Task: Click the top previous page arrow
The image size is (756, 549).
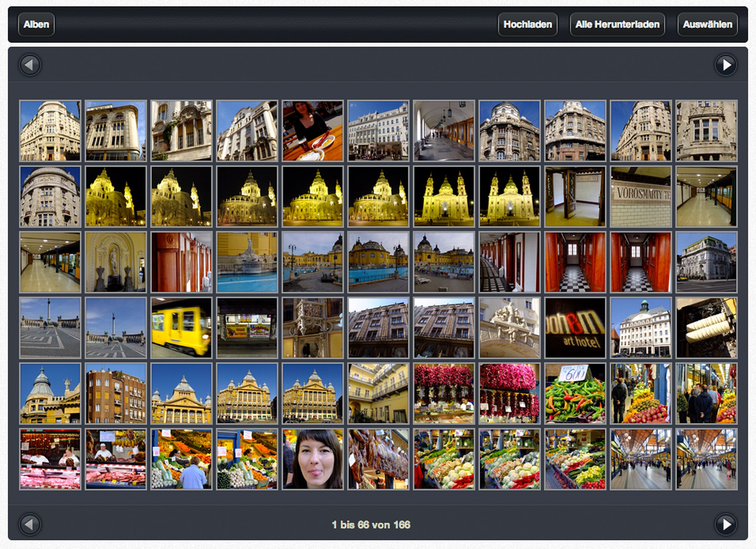Action: (30, 65)
